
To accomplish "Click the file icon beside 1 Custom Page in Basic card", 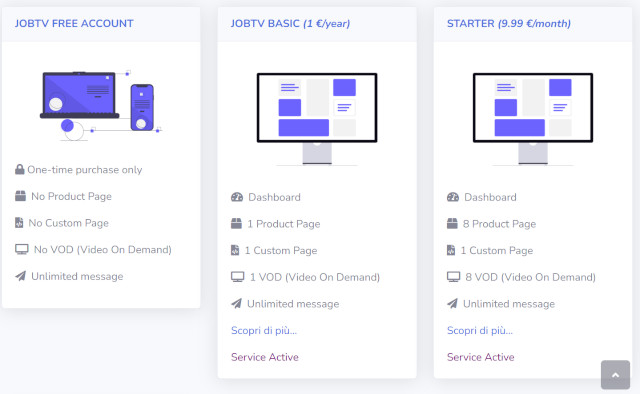I will point(235,250).
